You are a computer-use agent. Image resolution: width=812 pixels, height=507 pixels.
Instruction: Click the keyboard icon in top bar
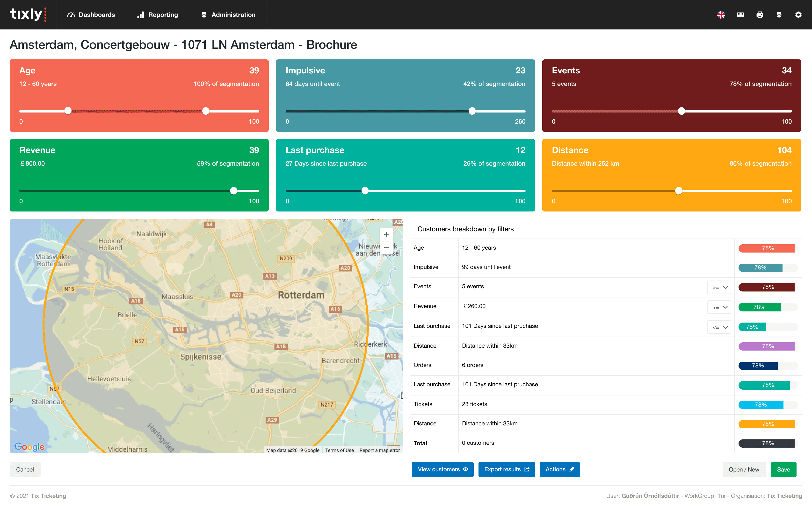pos(740,15)
